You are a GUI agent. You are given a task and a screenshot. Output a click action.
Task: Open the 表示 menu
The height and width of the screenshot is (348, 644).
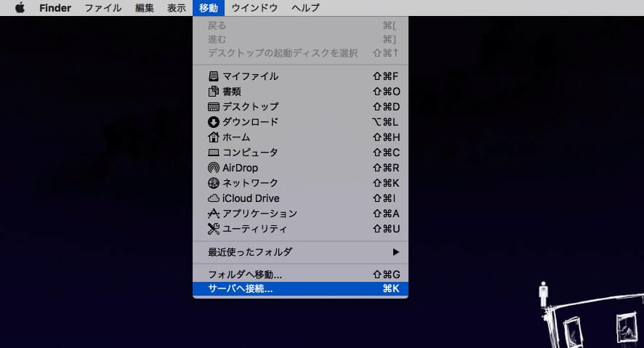[176, 8]
